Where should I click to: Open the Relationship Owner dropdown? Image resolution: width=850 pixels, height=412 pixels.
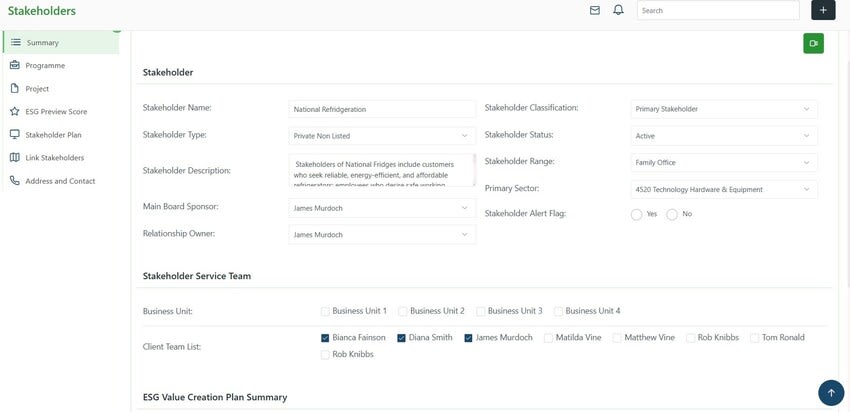pyautogui.click(x=382, y=234)
